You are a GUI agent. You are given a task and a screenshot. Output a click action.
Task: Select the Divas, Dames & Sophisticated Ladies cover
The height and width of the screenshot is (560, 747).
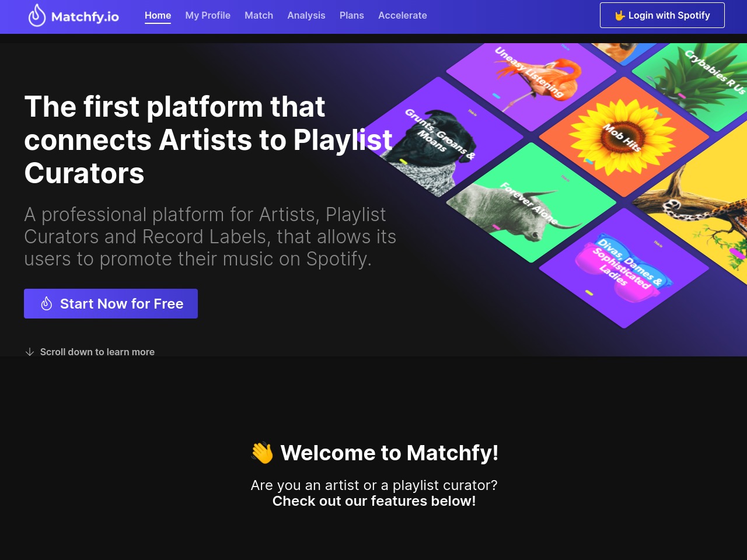coord(623,268)
